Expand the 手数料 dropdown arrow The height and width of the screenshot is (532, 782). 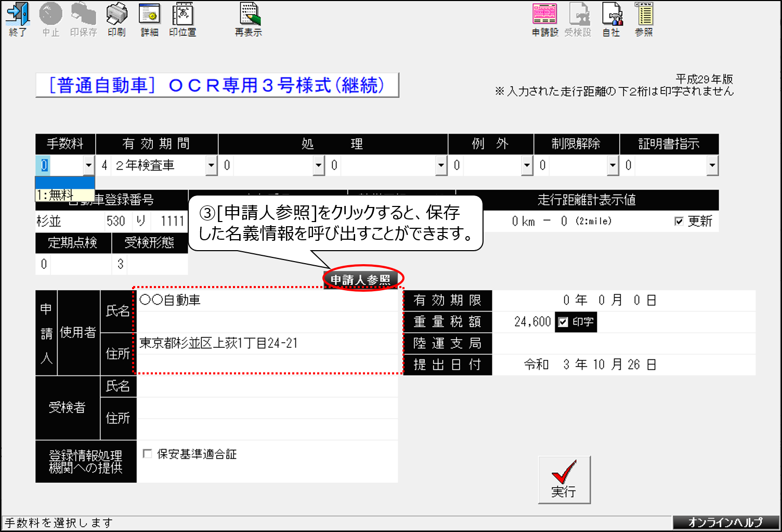(x=89, y=165)
